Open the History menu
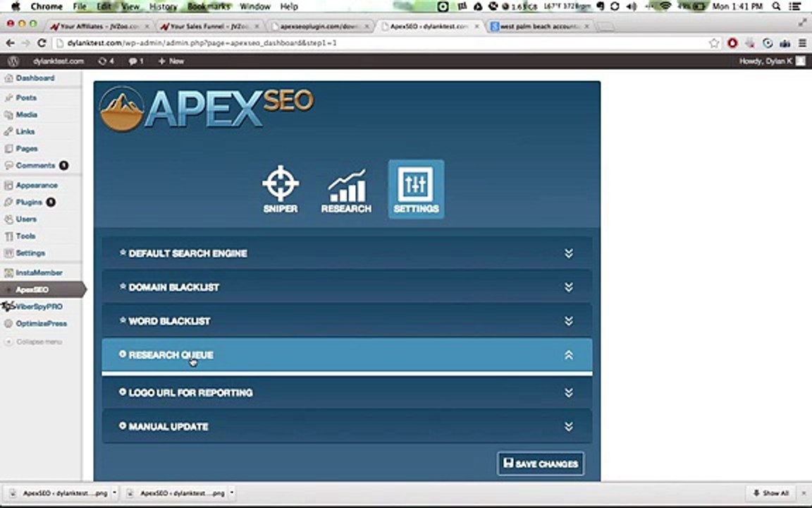 click(163, 6)
